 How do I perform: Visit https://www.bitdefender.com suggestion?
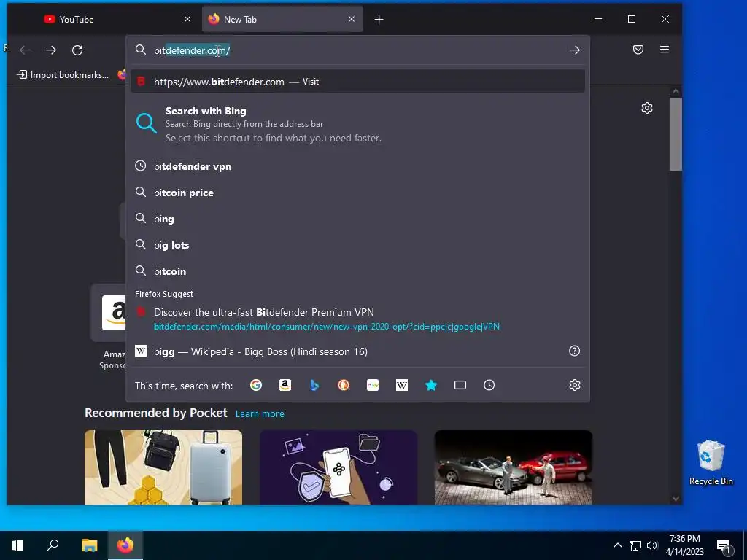click(357, 82)
